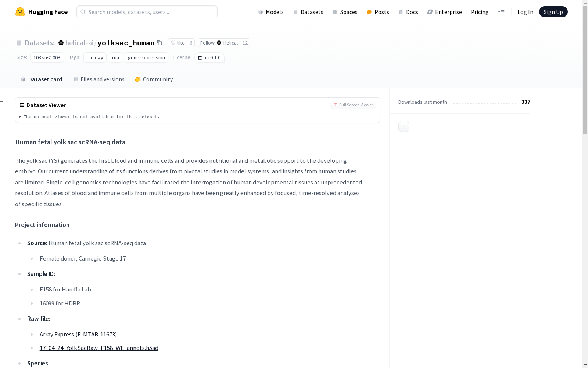Viewport: 588px width, 368px height.
Task: Click the Hugging Face logo icon
Action: pyautogui.click(x=20, y=12)
